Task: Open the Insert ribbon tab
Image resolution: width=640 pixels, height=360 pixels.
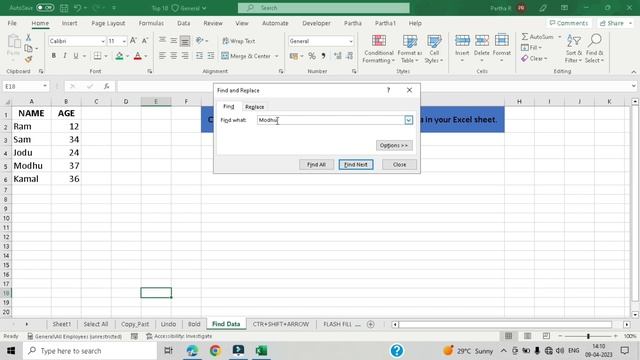Action: tap(69, 23)
